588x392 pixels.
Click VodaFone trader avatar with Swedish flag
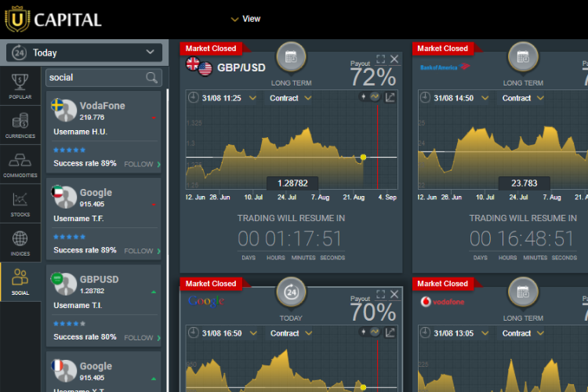(64, 110)
